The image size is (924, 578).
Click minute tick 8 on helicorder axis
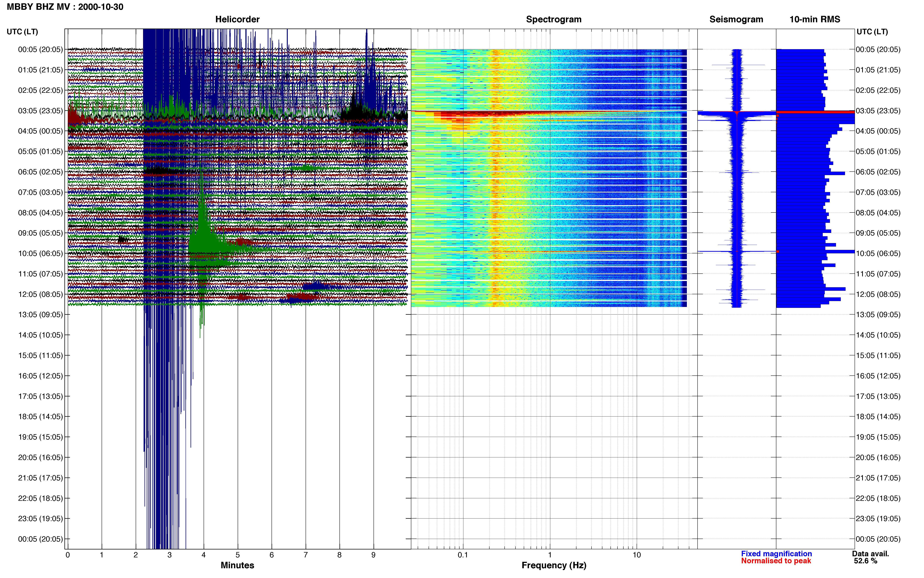[x=339, y=555]
